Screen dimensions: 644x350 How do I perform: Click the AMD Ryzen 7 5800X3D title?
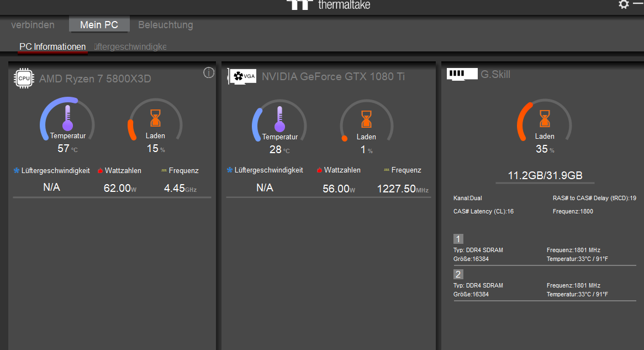pyautogui.click(x=96, y=79)
